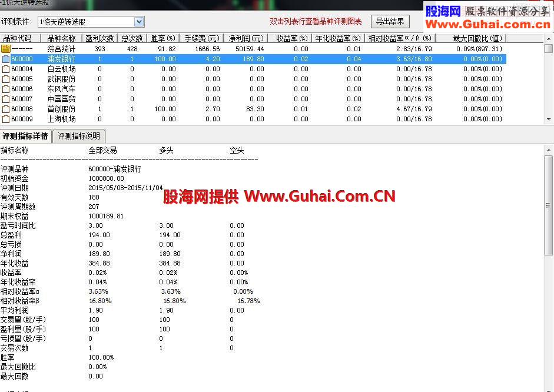
Task: Click the 空头 column heading
Action: [x=237, y=151]
